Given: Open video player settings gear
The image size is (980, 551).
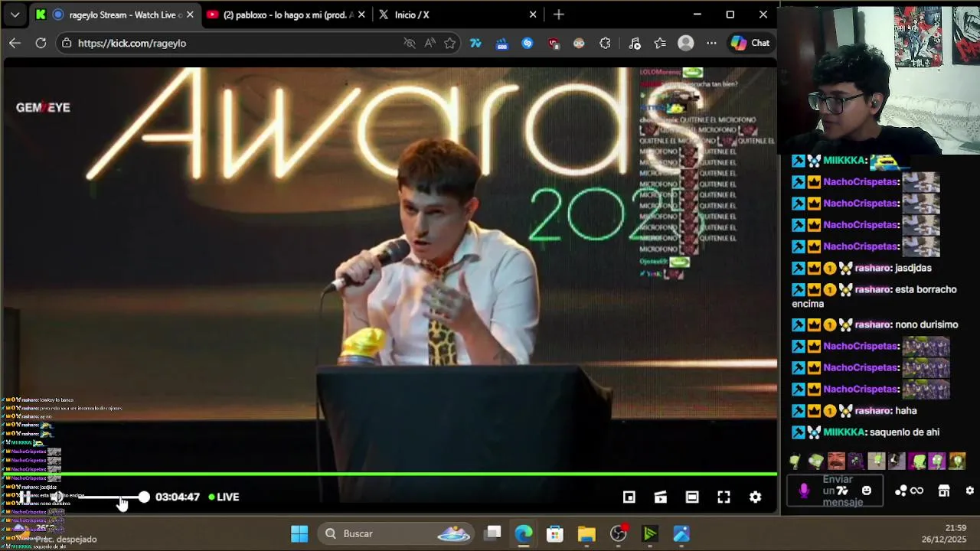Looking at the screenshot, I should tap(755, 497).
